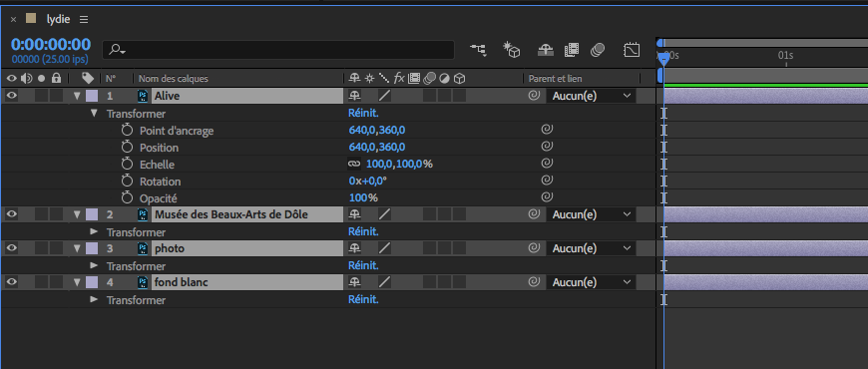
Task: Close the lydie timeline tab
Action: 13,20
